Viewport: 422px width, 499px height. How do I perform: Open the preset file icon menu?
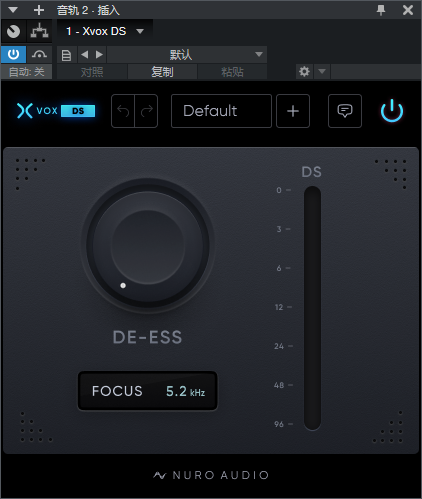coord(67,55)
